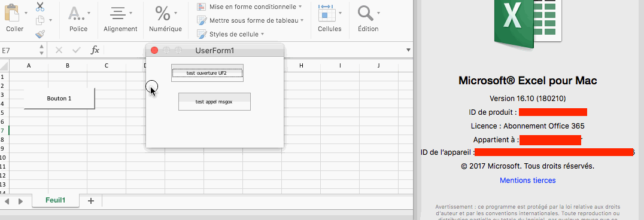Click the Cut scissors icon
The image size is (644, 220).
tap(40, 7)
